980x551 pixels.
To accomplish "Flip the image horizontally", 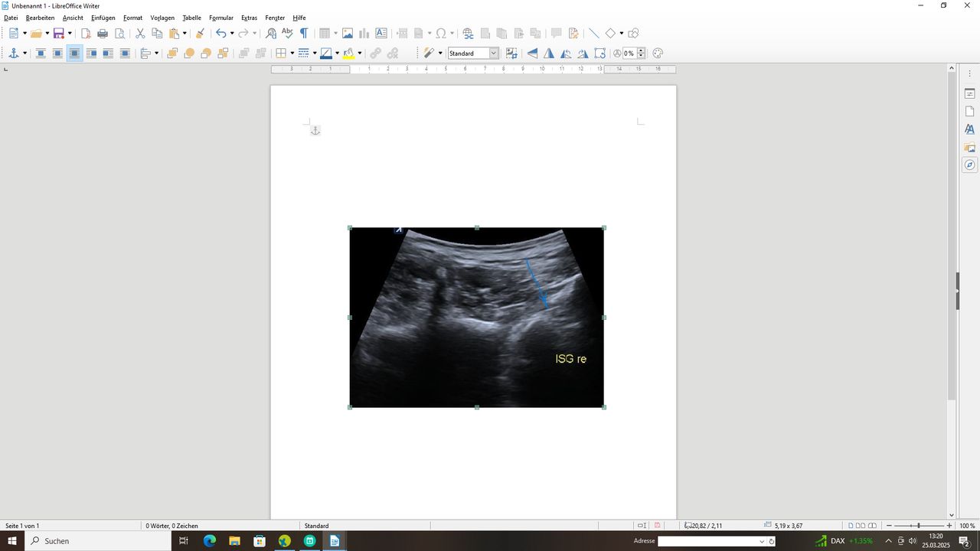I will coord(549,54).
